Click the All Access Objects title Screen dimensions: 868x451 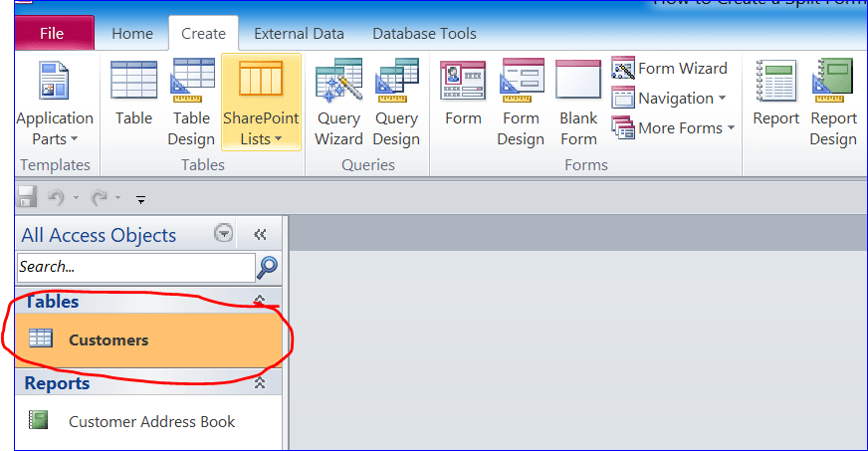pyautogui.click(x=99, y=235)
